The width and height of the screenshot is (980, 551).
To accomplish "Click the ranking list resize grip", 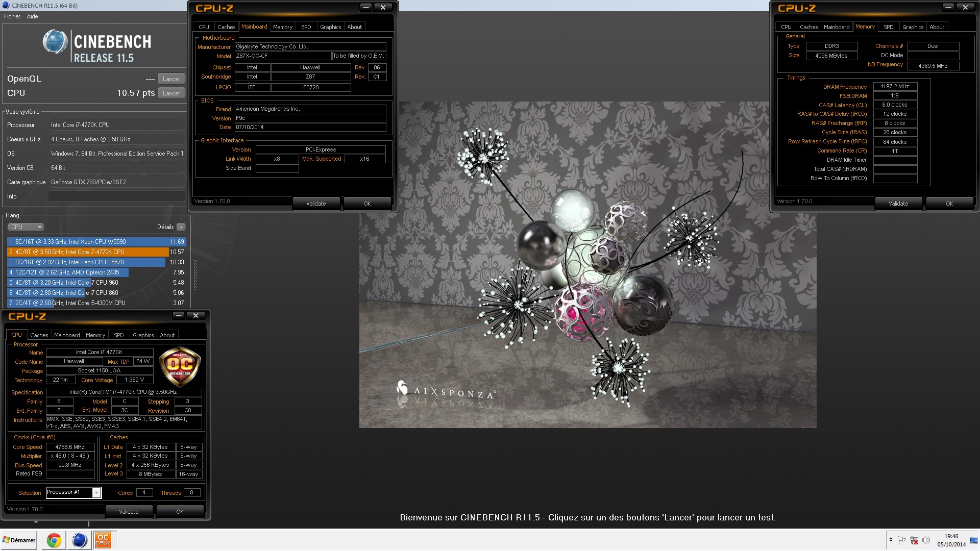I will (195, 274).
